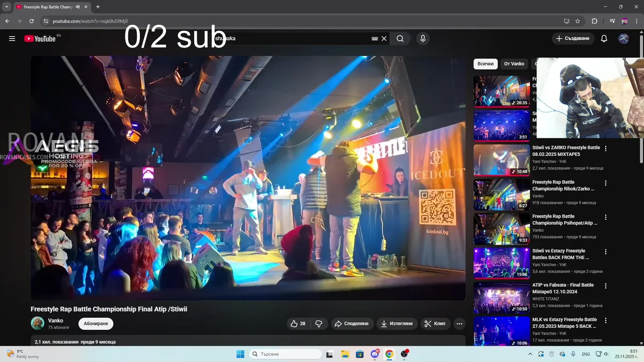Click the Споделяне share button
This screenshot has height=362, width=644.
[352, 324]
